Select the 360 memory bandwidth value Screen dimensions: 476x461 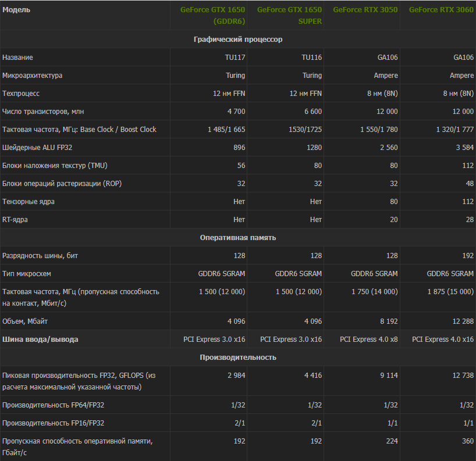click(468, 441)
